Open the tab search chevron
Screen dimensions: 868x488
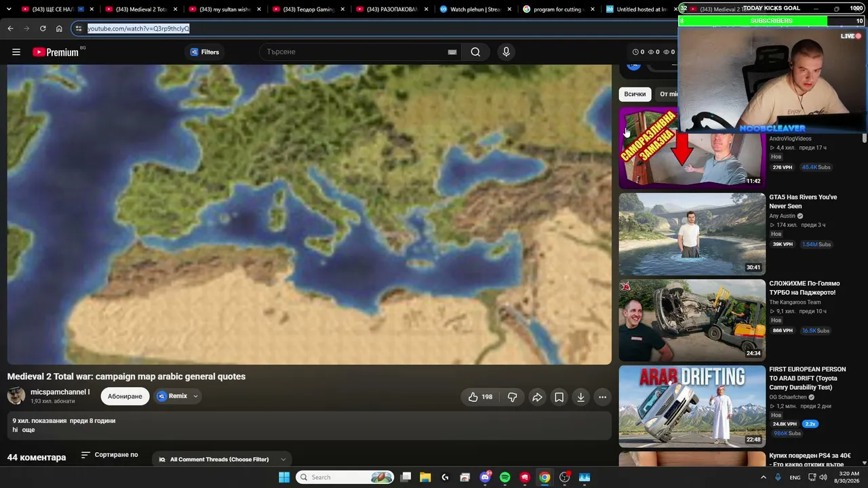tap(8, 9)
